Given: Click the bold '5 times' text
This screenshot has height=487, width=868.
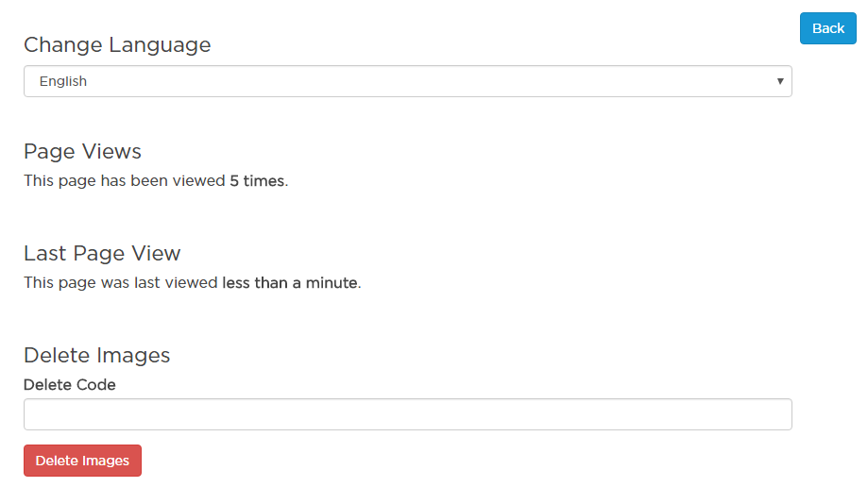Looking at the screenshot, I should [x=257, y=180].
